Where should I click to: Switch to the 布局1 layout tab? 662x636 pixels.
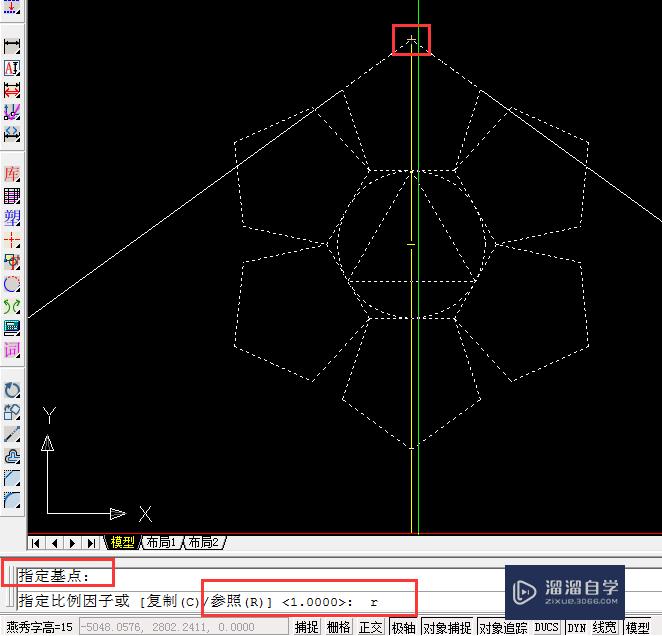[161, 542]
